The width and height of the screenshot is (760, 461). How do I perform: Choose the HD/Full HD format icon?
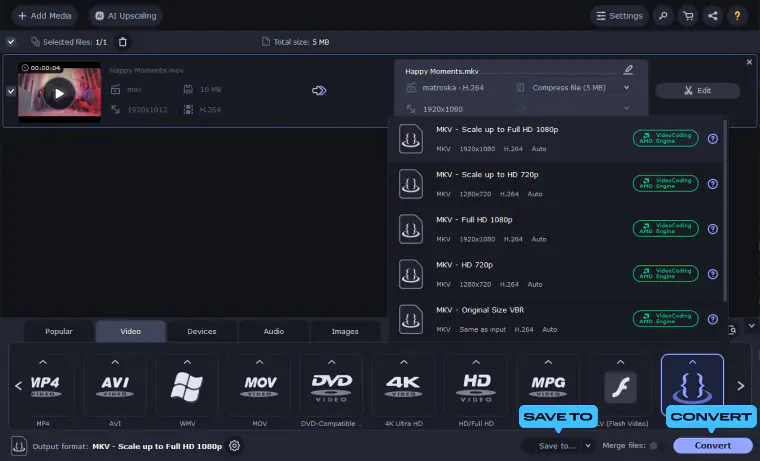476,387
